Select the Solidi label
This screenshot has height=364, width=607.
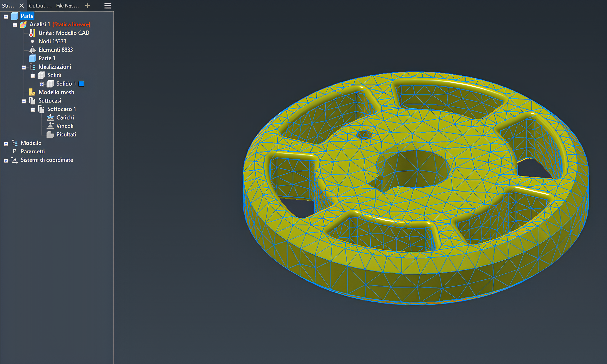click(x=54, y=75)
